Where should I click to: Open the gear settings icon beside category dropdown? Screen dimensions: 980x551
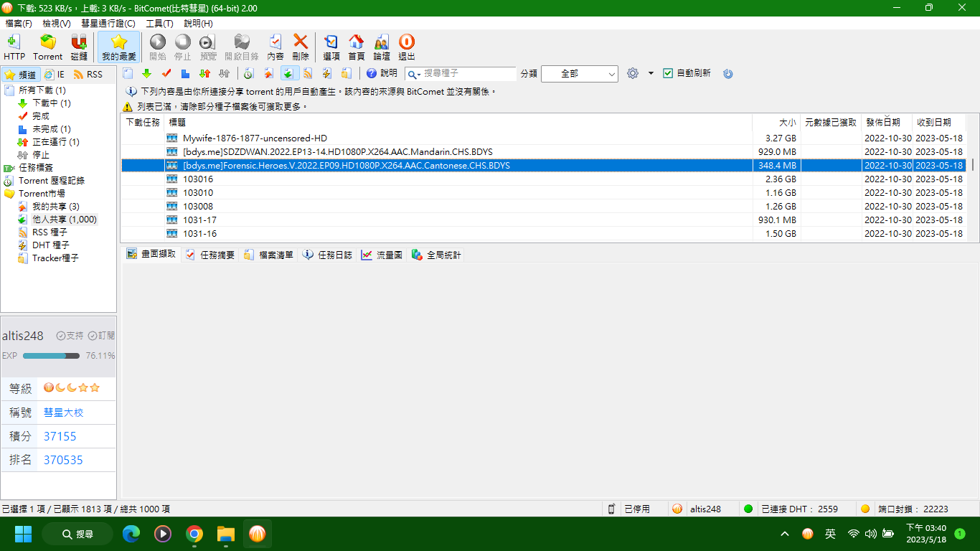633,73
